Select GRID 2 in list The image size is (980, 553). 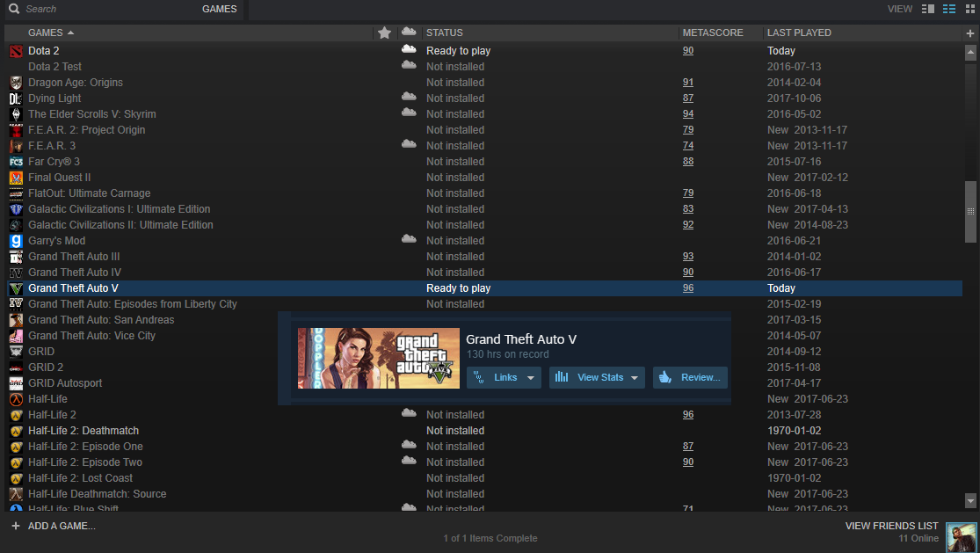click(x=45, y=367)
